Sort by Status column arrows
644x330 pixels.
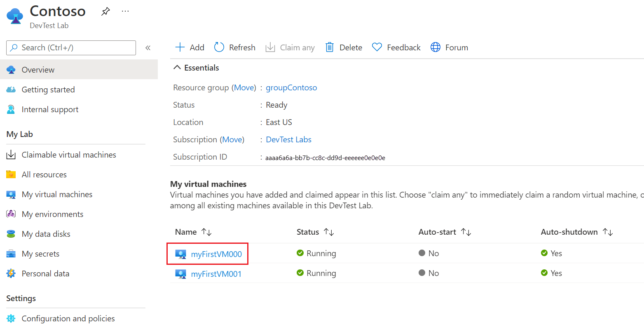click(x=329, y=232)
